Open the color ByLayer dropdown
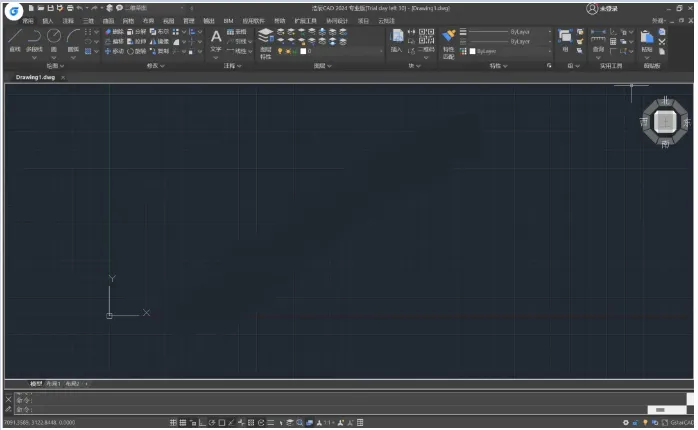Viewport: 698px width, 430px height. click(x=510, y=51)
